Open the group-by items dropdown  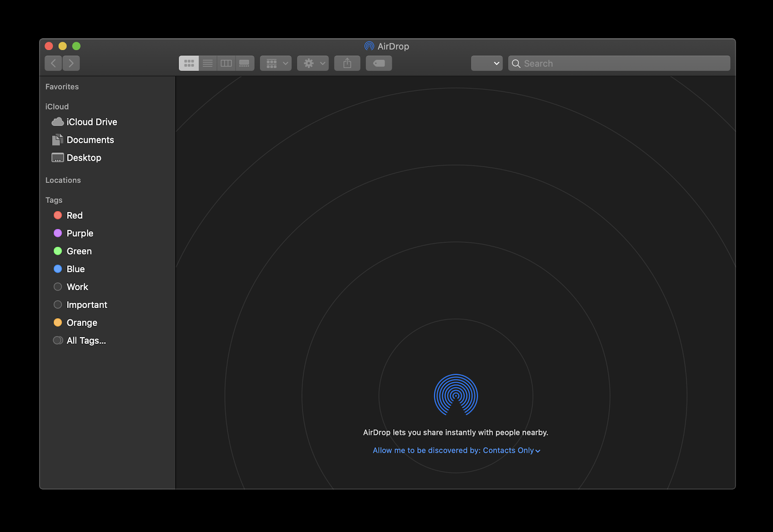click(276, 63)
